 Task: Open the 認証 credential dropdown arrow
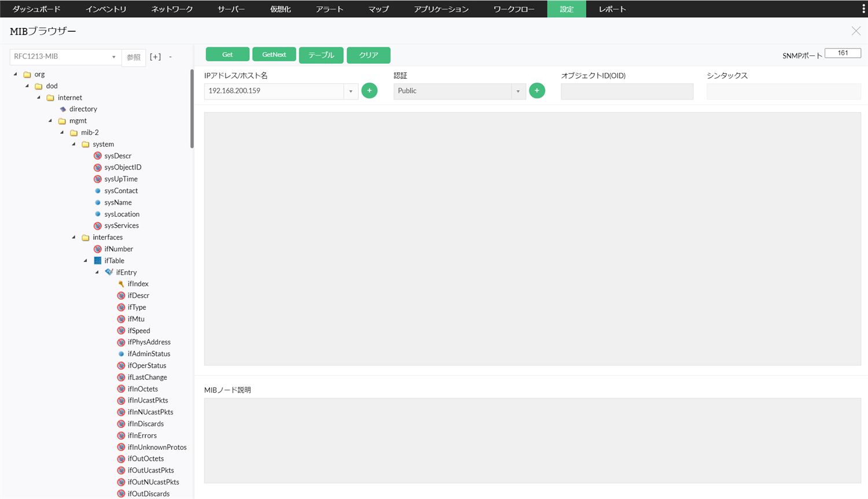point(518,91)
